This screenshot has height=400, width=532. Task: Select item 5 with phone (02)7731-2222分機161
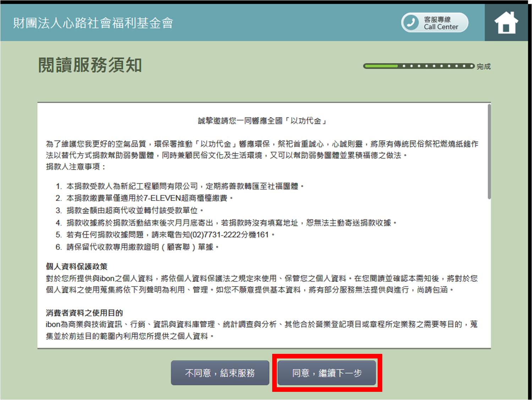pos(165,235)
